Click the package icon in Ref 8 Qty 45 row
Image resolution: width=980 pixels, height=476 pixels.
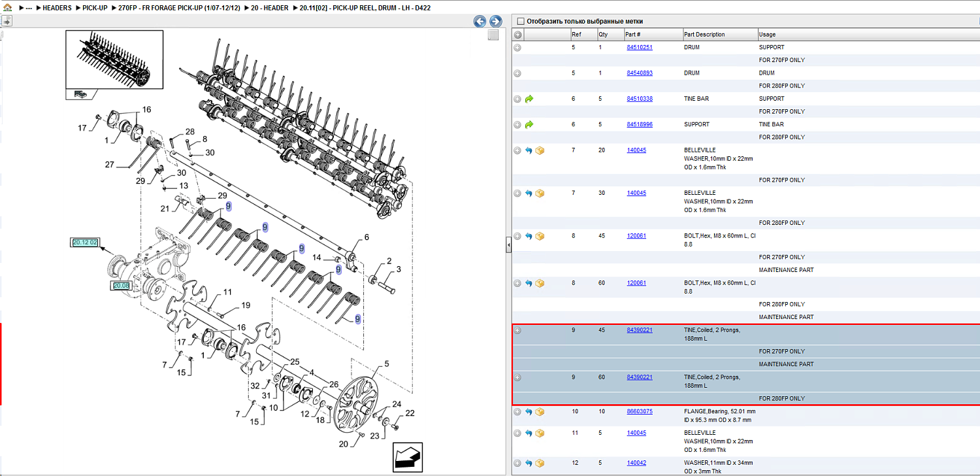coord(540,236)
